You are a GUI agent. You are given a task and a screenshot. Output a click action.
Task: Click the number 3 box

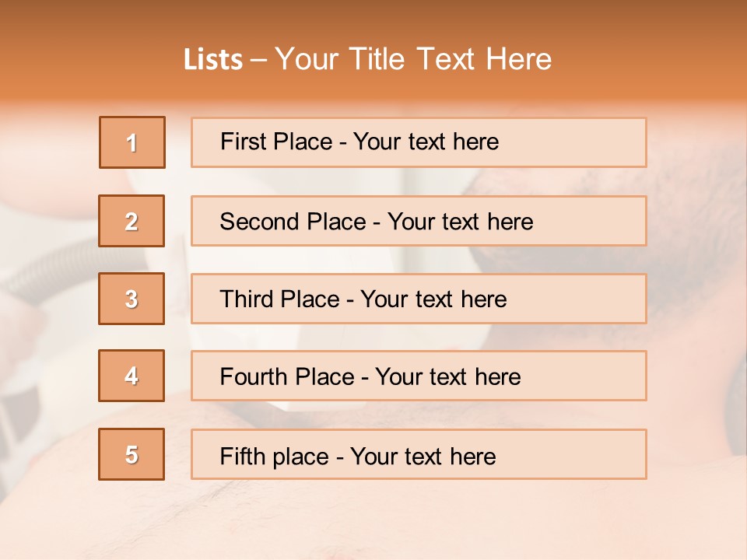(132, 299)
